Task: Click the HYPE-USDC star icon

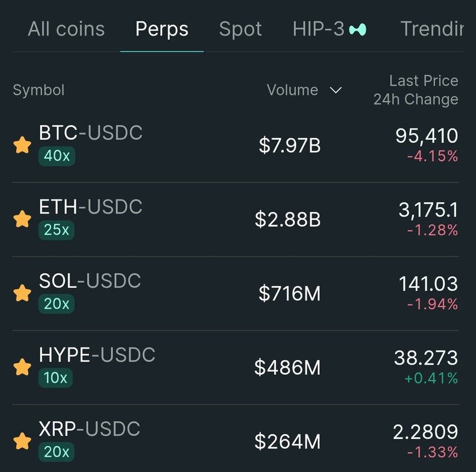Action: [22, 367]
